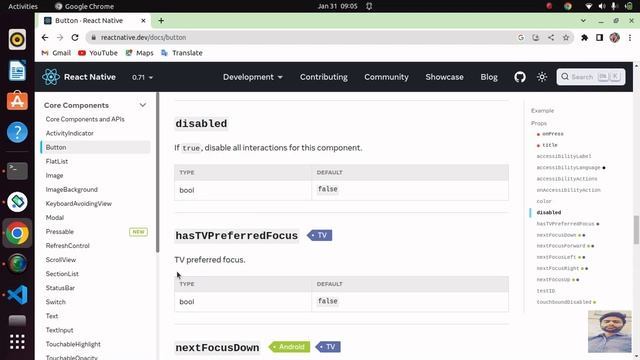Open ActivityIndicator in sidebar
The height and width of the screenshot is (360, 640).
69,133
